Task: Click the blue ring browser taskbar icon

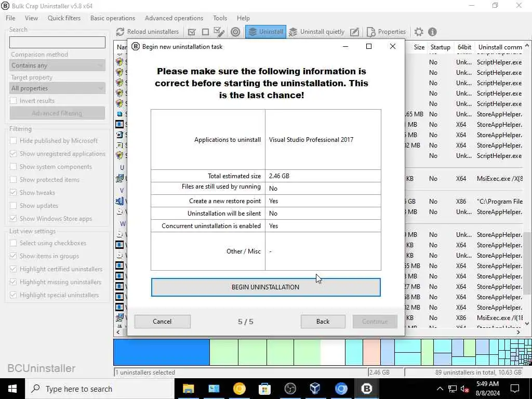Action: click(341, 389)
